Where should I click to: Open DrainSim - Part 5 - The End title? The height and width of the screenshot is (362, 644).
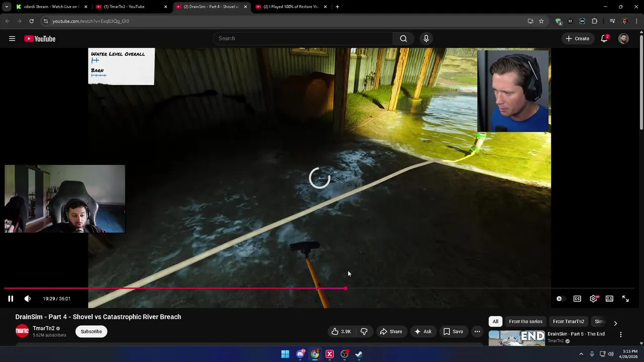pyautogui.click(x=576, y=334)
